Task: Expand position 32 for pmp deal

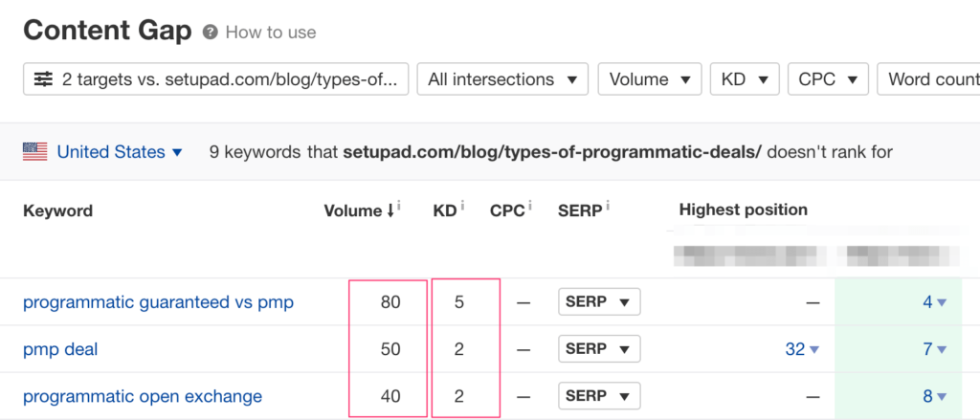Action: [802, 349]
